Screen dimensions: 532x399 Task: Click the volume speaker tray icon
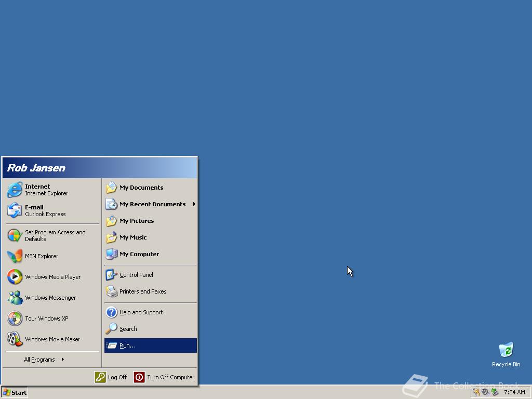tap(485, 392)
